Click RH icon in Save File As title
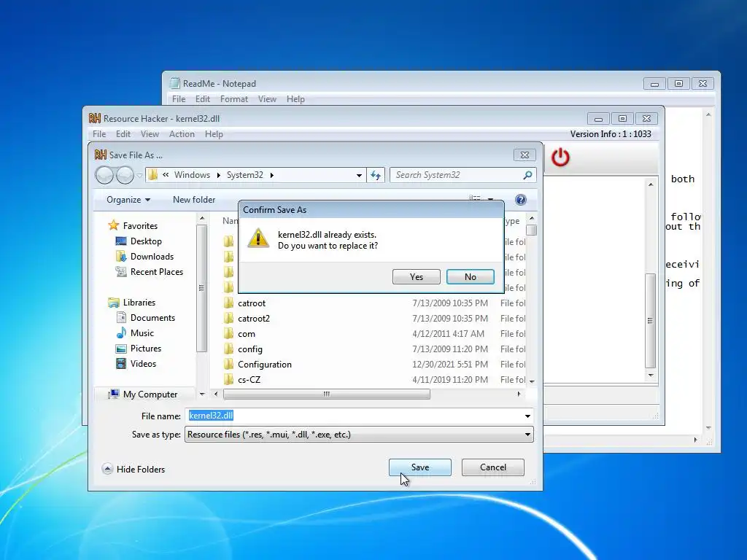 point(101,155)
